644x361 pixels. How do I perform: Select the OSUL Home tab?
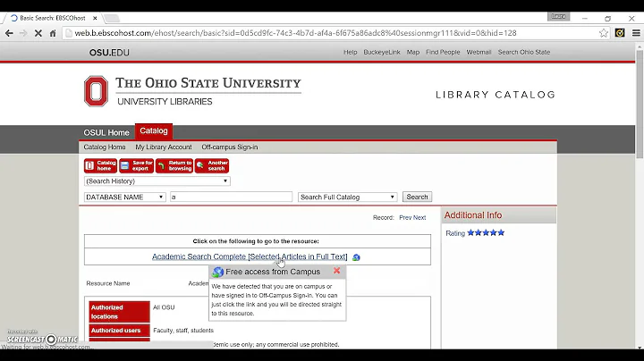(x=106, y=132)
